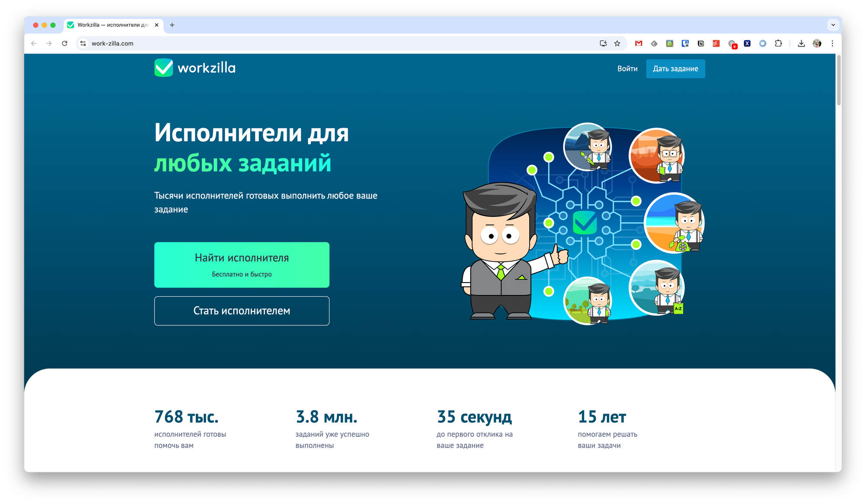This screenshot has width=866, height=504.
Task: Select the Workzilla browser tab
Action: 113,25
